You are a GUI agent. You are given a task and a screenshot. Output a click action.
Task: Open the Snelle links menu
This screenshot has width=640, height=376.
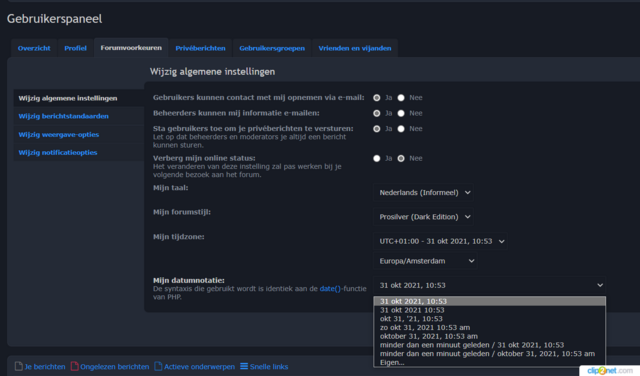tap(269, 367)
